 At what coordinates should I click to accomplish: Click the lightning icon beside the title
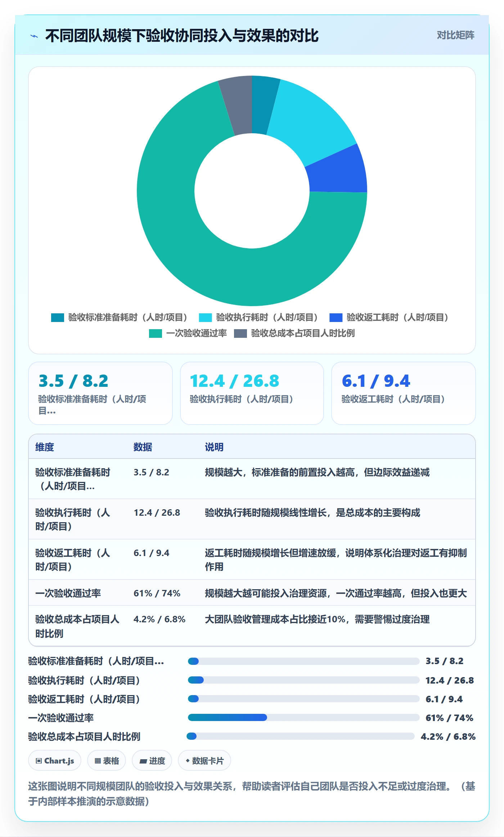(x=34, y=36)
